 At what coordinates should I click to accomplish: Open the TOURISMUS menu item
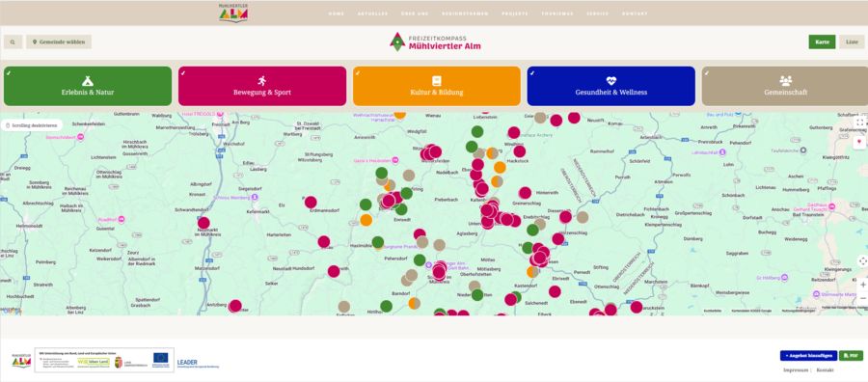(x=557, y=14)
